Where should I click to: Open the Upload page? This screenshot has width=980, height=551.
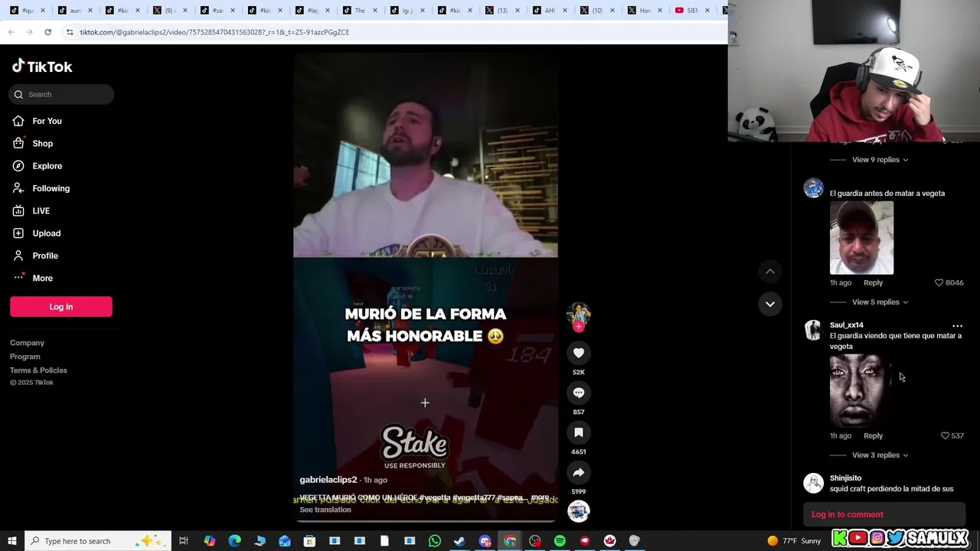point(46,233)
